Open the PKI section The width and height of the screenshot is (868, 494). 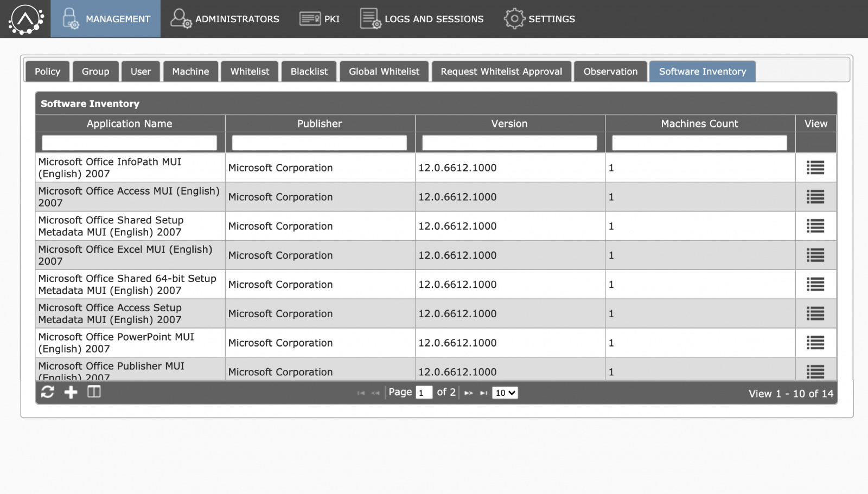coord(320,19)
